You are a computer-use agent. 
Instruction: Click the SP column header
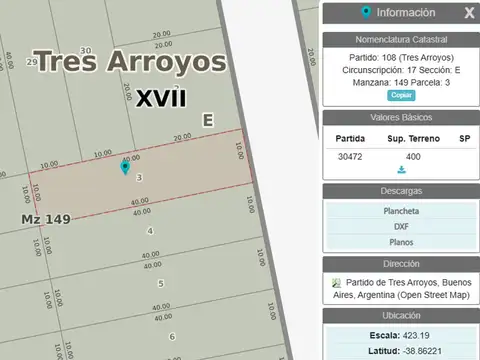[465, 139]
